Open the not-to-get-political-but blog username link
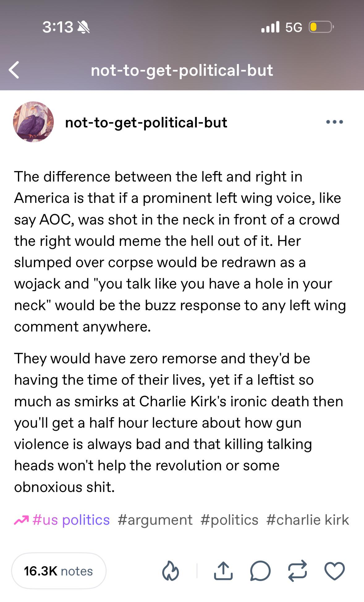Image resolution: width=364 pixels, height=602 pixels. [x=146, y=122]
